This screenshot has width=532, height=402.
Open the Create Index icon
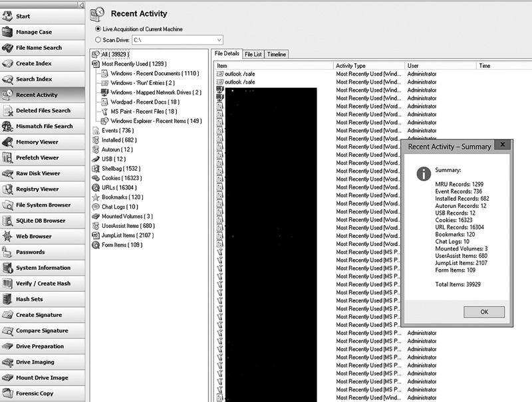[7, 63]
